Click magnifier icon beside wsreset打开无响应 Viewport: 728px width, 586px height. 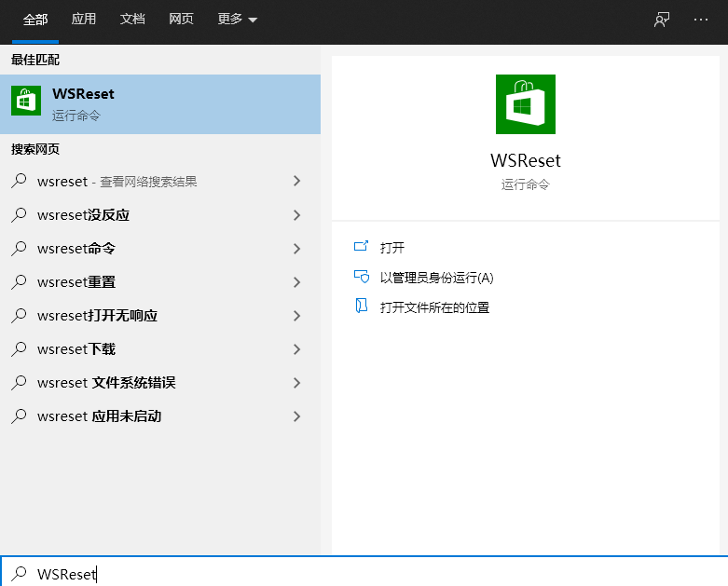(x=19, y=315)
